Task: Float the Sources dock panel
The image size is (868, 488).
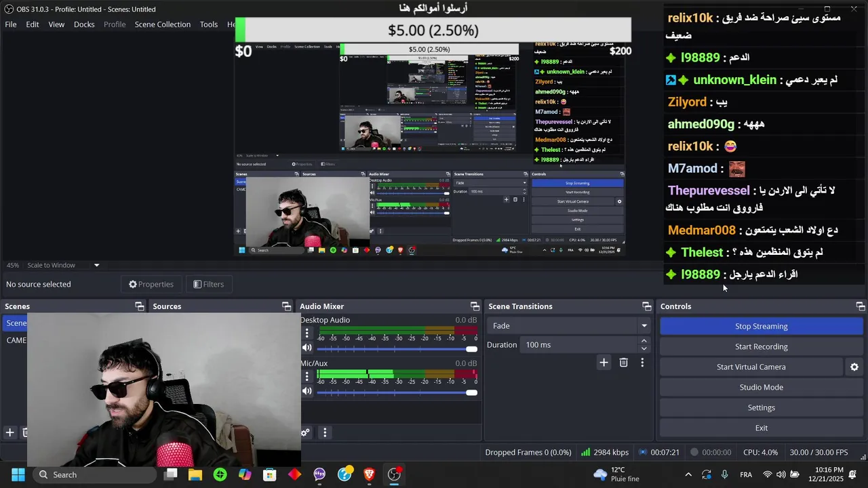Action: (x=286, y=306)
